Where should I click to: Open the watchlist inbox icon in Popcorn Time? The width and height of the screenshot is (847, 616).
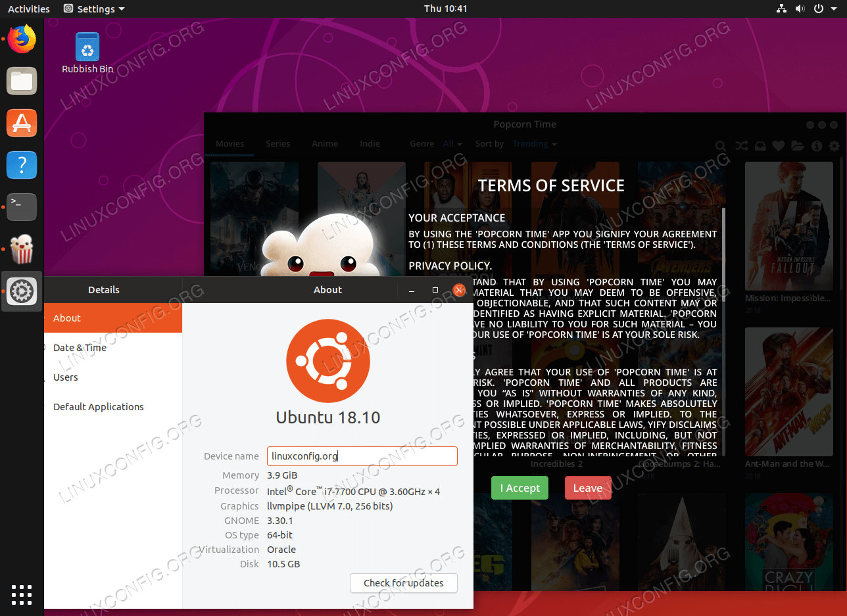(760, 146)
